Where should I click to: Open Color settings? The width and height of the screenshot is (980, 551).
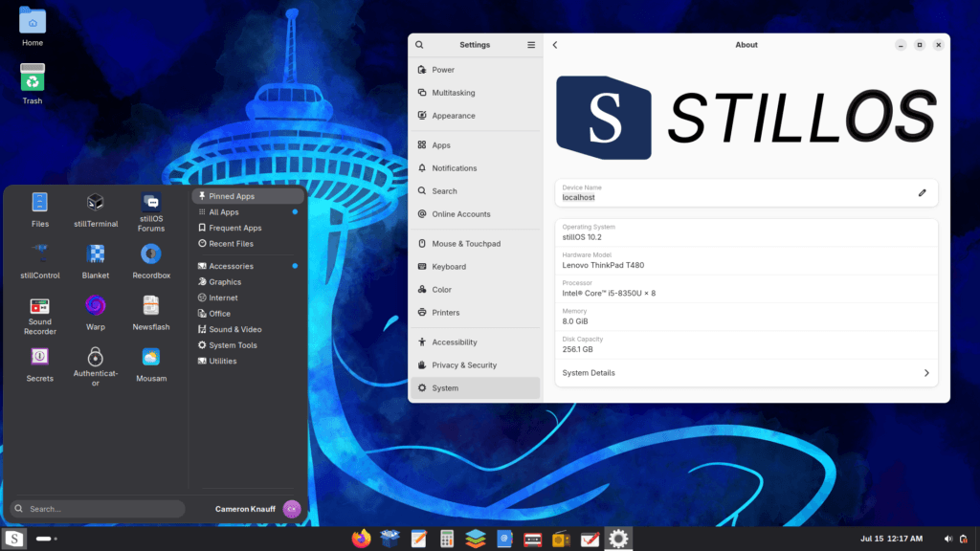pos(475,290)
